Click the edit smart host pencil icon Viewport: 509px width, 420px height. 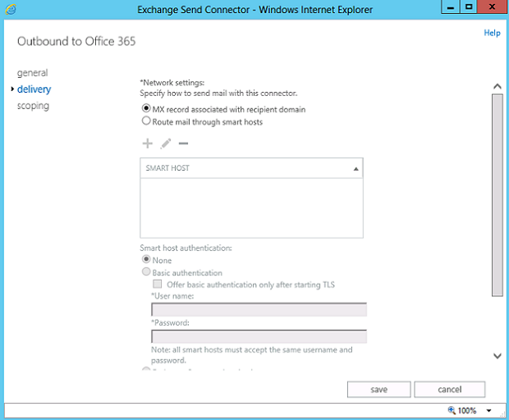[x=166, y=144]
